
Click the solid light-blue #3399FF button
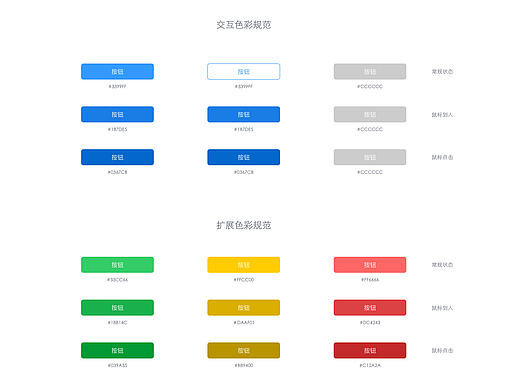117,72
